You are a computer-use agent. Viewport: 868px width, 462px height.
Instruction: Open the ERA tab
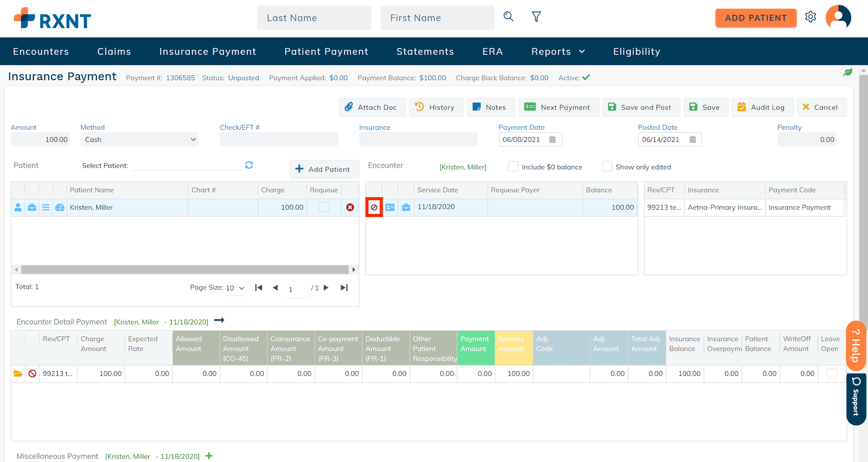(492, 52)
